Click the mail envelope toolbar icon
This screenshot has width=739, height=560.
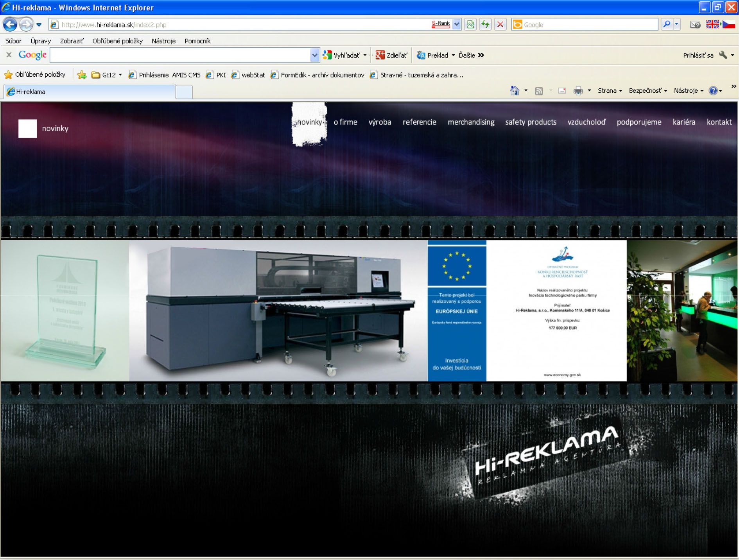click(x=695, y=25)
